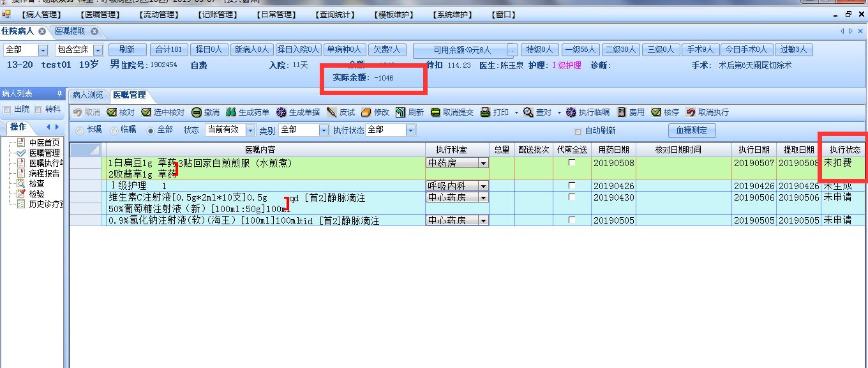Viewport: 868px width, 368px height.
Task: Open 检查 in the operation tree
Action: (x=36, y=183)
